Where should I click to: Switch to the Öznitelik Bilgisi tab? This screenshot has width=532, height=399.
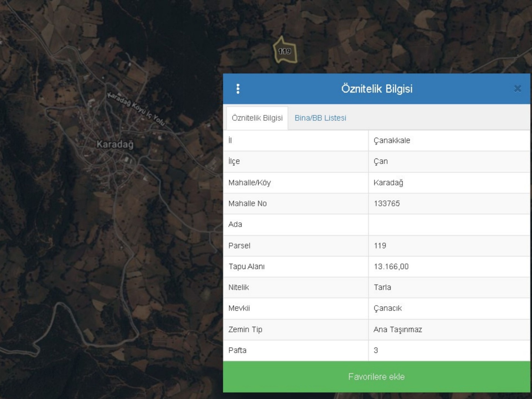pyautogui.click(x=257, y=118)
